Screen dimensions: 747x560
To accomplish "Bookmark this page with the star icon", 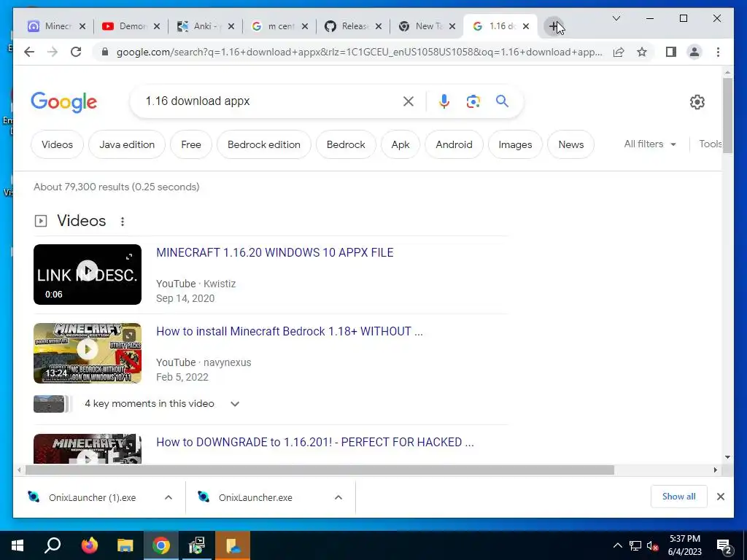I will tap(642, 52).
